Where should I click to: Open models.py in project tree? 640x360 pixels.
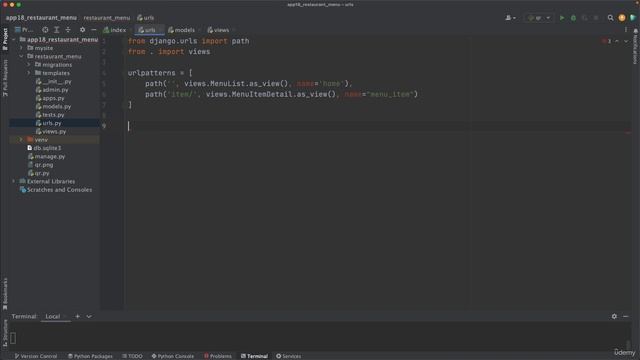pyautogui.click(x=53, y=107)
